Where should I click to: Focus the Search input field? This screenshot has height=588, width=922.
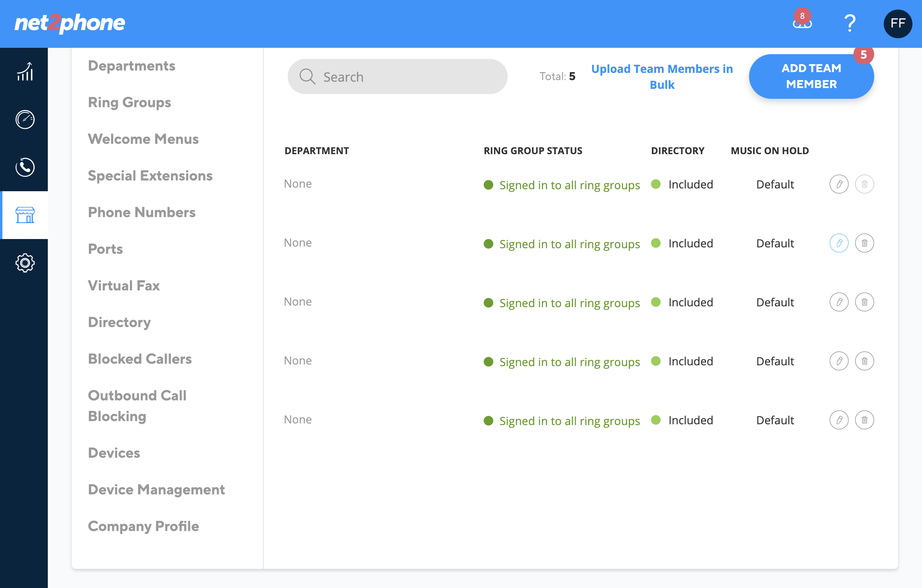coord(397,76)
